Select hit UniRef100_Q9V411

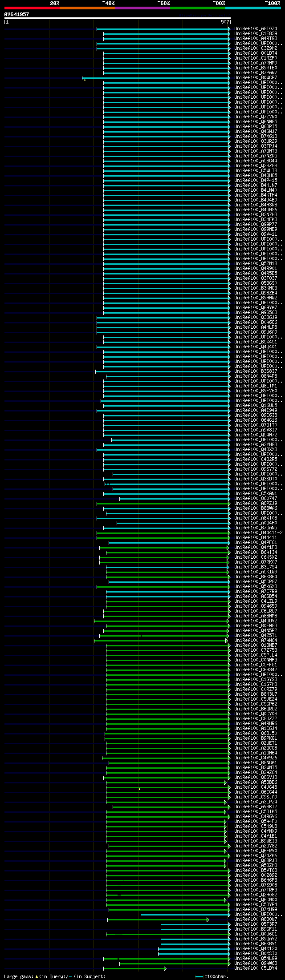(x=256, y=234)
